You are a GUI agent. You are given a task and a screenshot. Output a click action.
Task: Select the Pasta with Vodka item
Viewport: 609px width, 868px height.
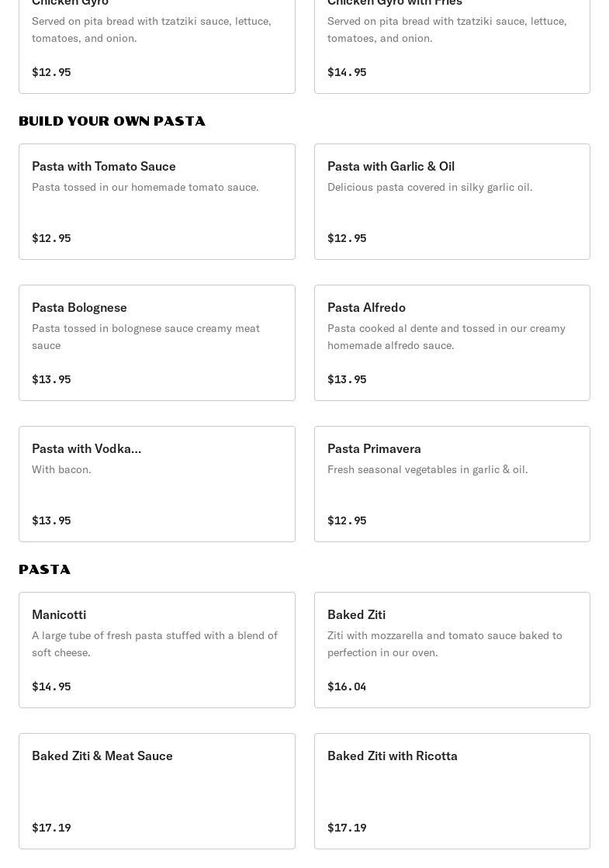[157, 483]
